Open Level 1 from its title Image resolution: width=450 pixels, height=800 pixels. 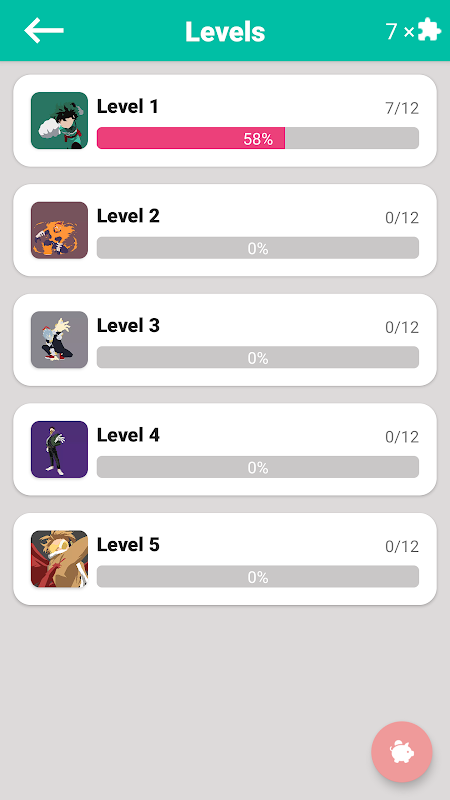[128, 107]
